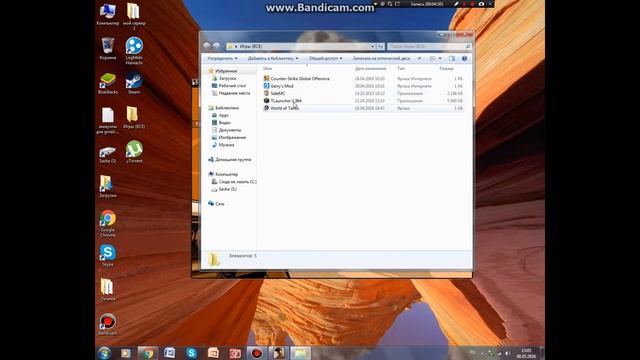Image resolution: width=640 pixels, height=360 pixels.
Task: Open the Упорядочить dropdown menu
Action: pyautogui.click(x=222, y=58)
